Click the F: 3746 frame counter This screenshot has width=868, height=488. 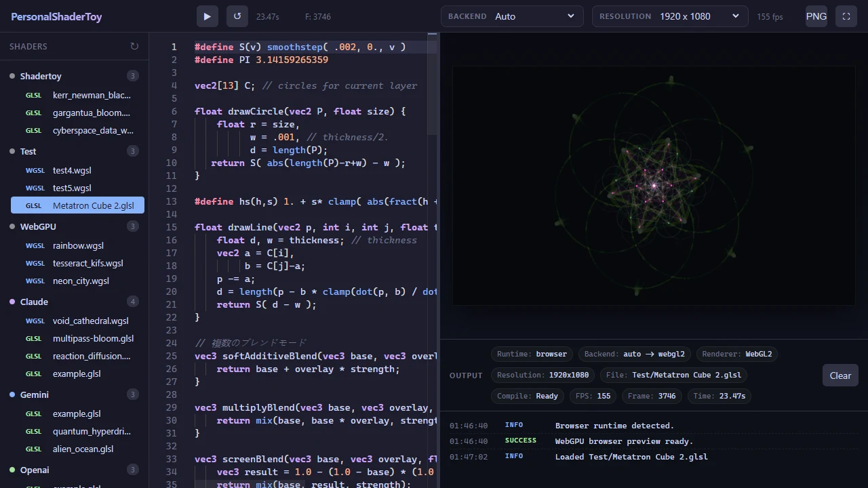pyautogui.click(x=318, y=16)
